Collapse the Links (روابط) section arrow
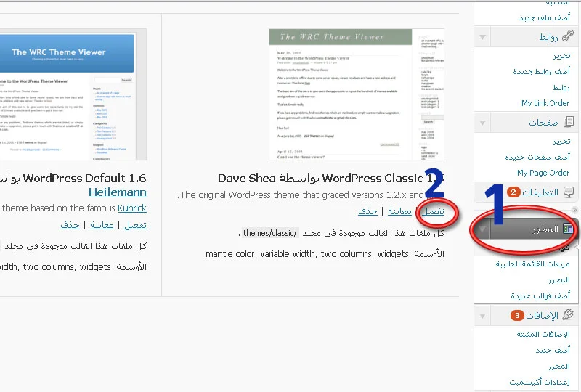 pos(483,37)
